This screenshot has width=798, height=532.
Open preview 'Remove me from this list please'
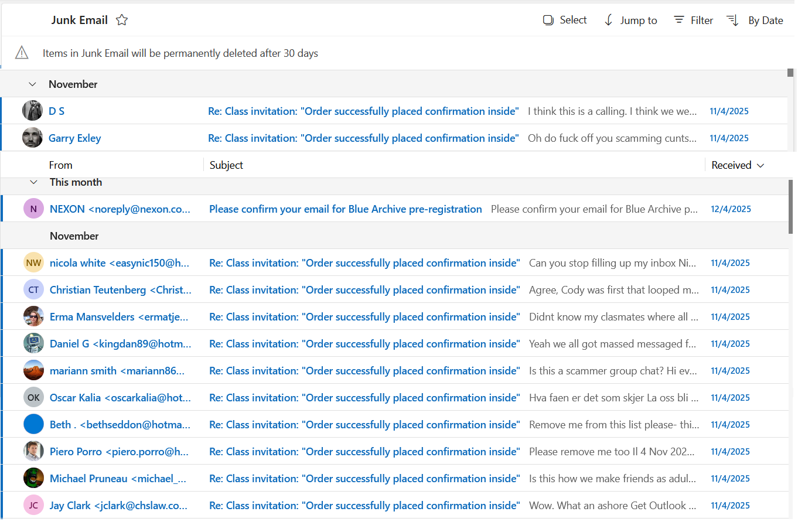(x=614, y=425)
